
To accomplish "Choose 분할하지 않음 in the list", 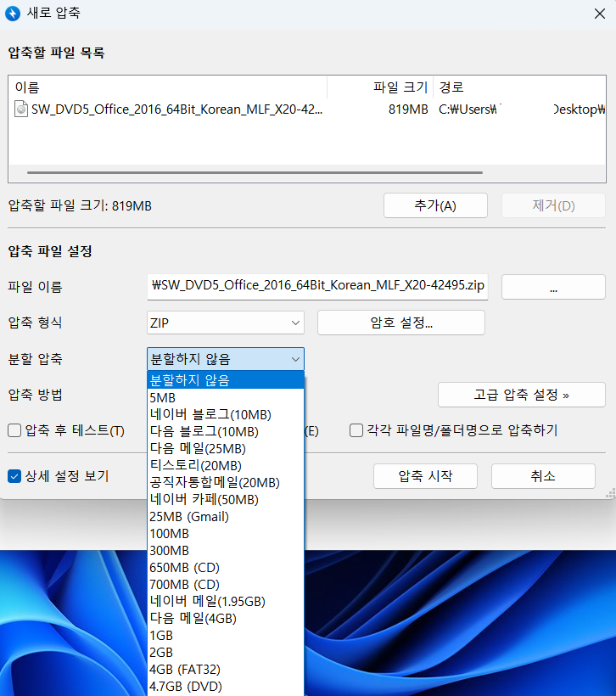I will pos(226,380).
